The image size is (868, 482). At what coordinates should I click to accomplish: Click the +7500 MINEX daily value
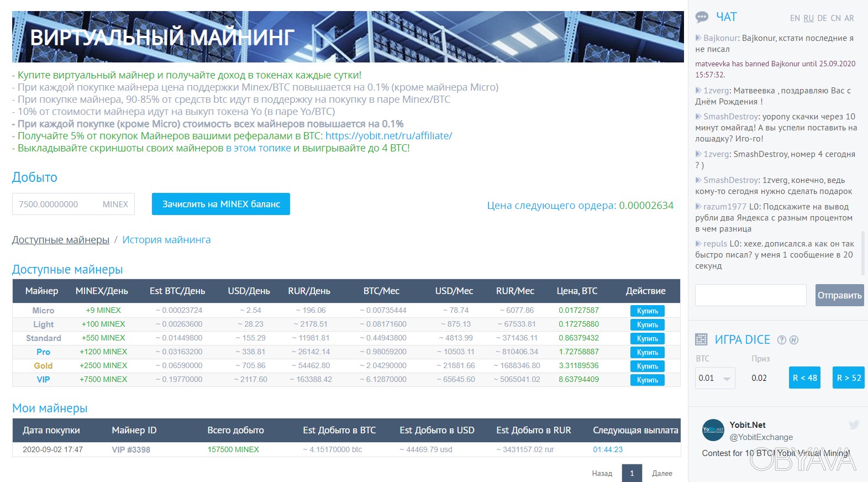(x=103, y=379)
